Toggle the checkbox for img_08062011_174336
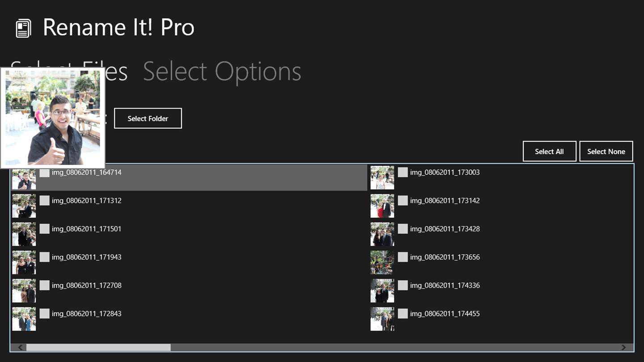Screen dimensions: 644x362 [x=403, y=285]
